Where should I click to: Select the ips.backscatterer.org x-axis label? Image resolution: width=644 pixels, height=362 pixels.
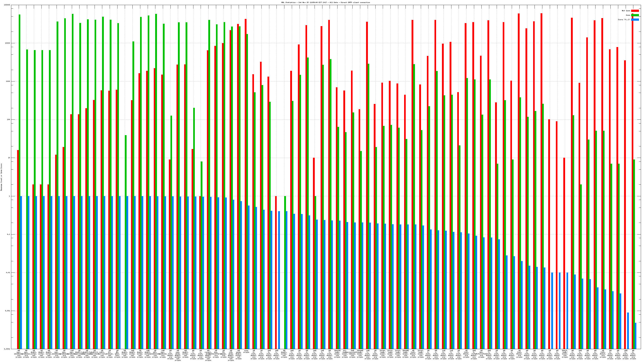click(216, 354)
